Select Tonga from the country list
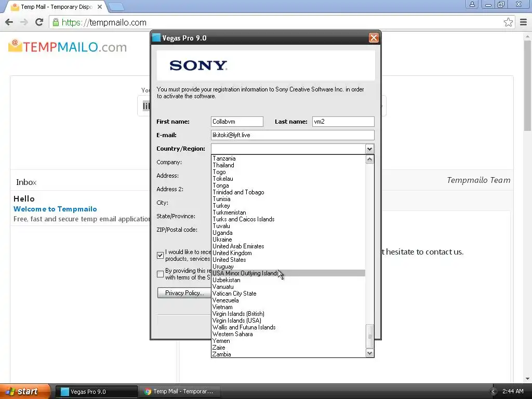This screenshot has height=399, width=532. pos(288,185)
